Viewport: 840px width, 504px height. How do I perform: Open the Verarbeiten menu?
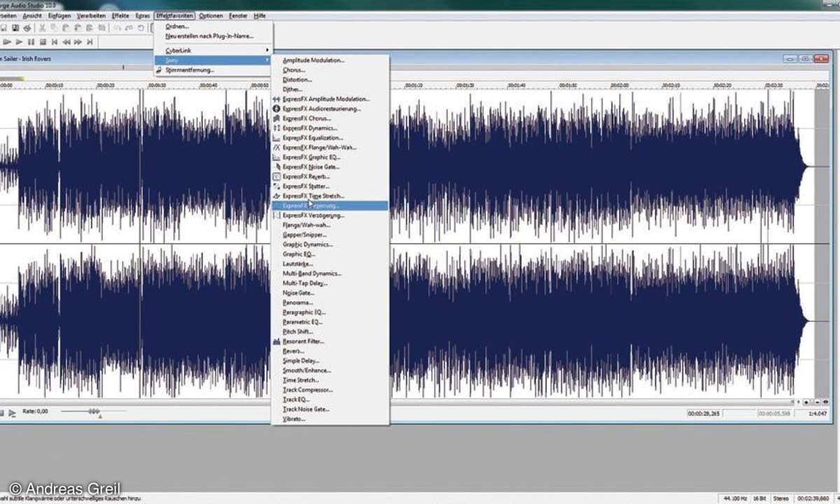coord(90,15)
